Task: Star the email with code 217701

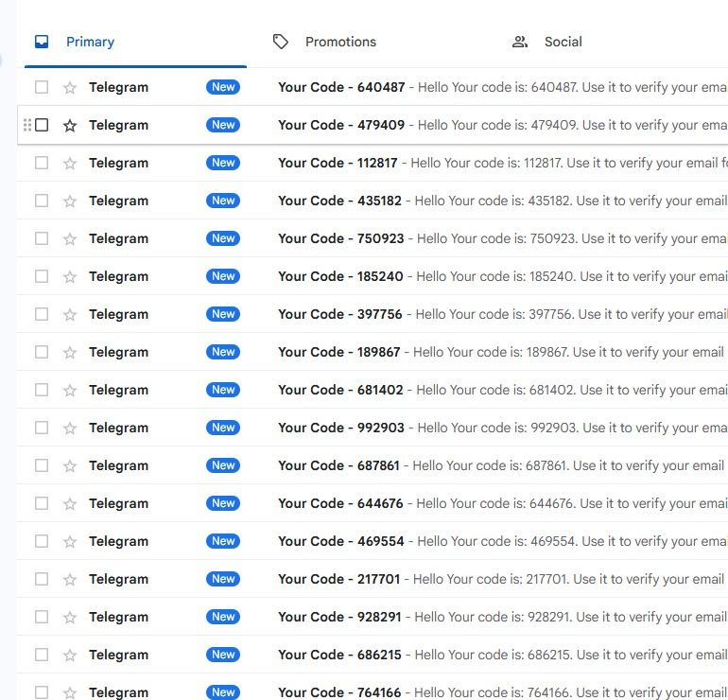Action: 69,579
